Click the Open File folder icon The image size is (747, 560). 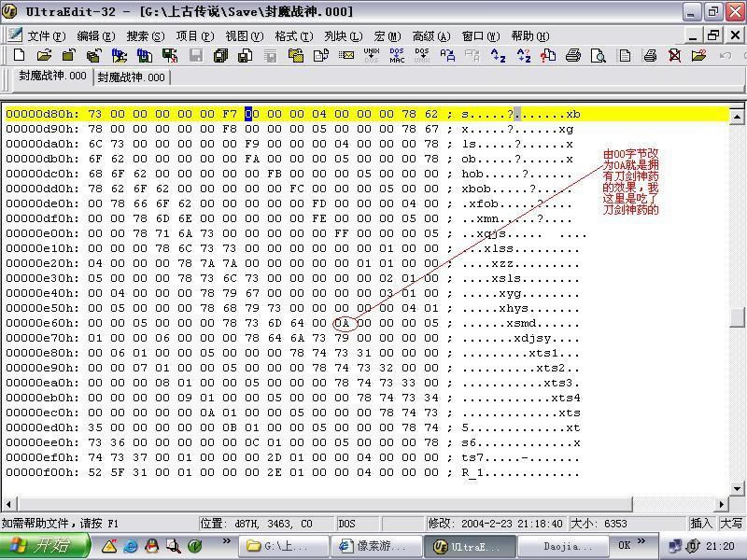pos(43,56)
